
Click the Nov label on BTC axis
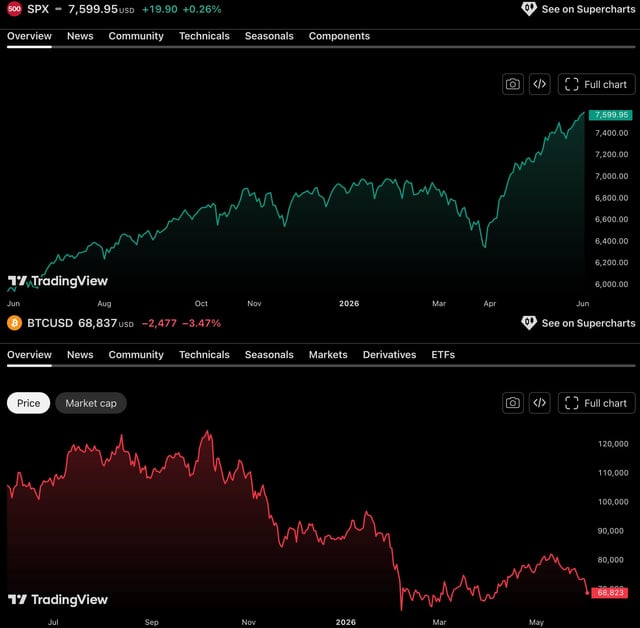tap(248, 622)
